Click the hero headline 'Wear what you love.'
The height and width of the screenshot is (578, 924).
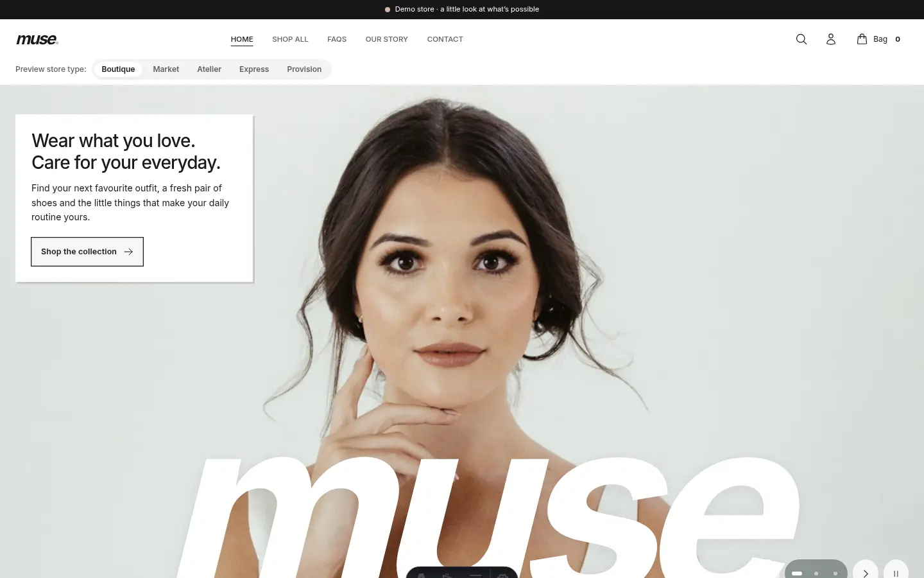pos(114,141)
